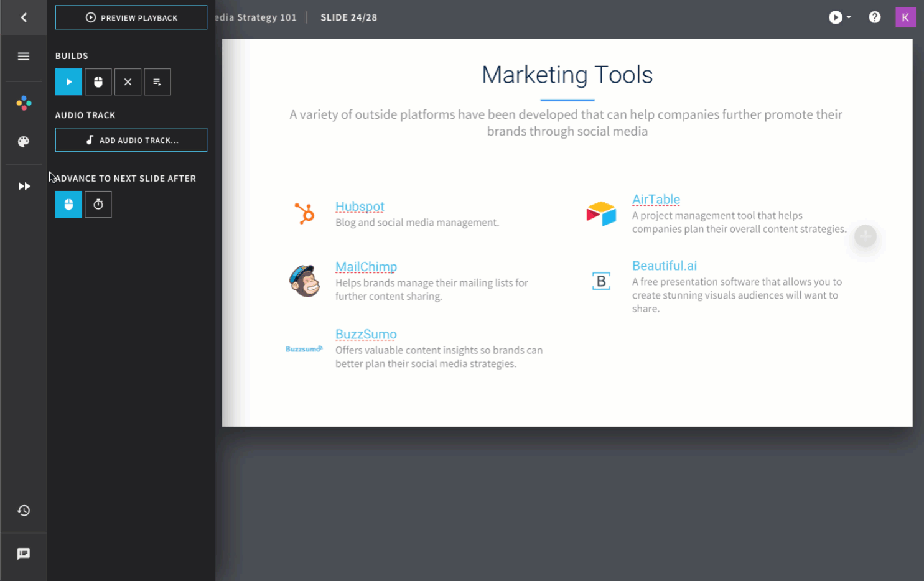Image resolution: width=924 pixels, height=581 pixels.
Task: Expand the present play dropdown arrow
Action: tap(849, 17)
